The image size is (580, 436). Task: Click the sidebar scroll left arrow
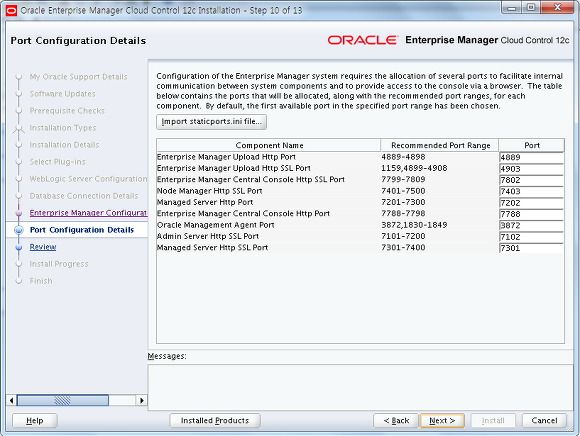11,400
